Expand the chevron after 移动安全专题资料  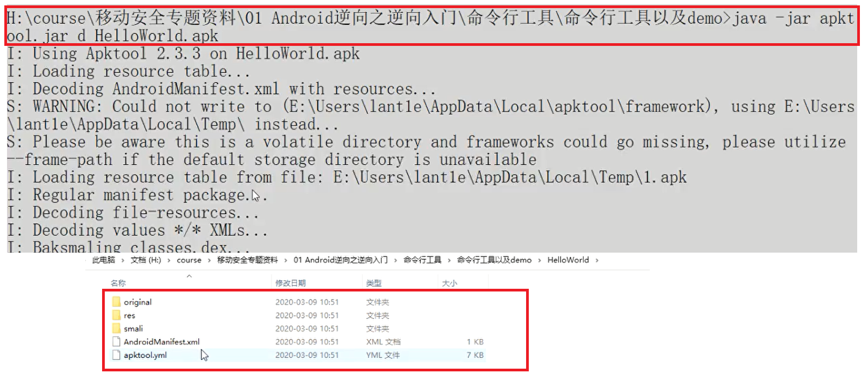286,260
